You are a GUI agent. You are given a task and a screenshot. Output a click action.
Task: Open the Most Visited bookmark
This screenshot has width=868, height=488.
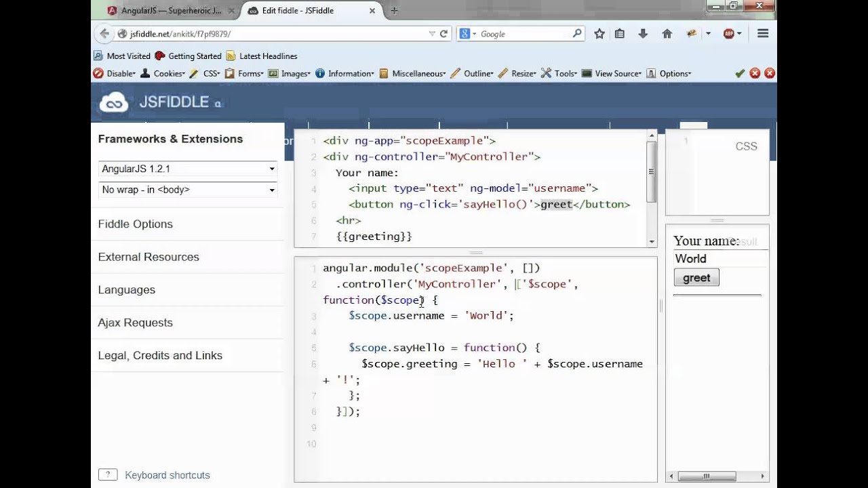point(122,56)
